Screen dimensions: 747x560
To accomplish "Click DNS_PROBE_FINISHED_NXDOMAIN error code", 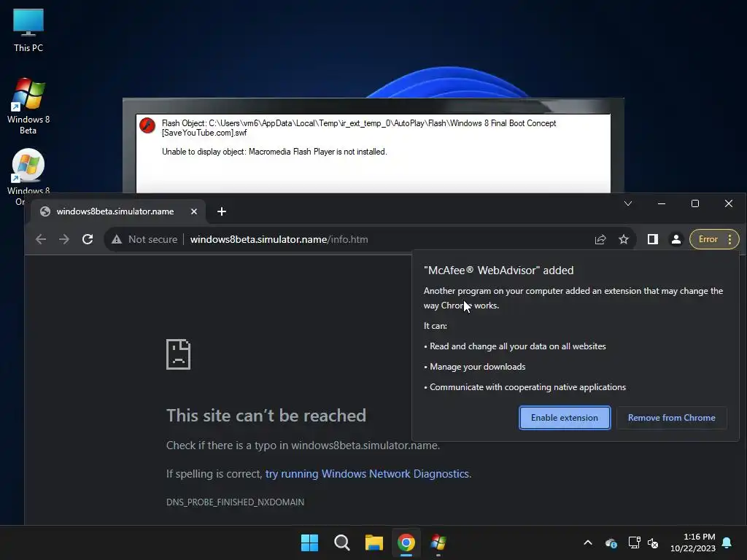I will (236, 502).
